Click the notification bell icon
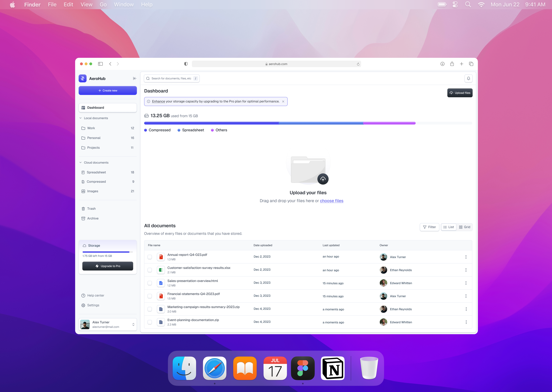Screen dimensions: 552x392 point(468,78)
